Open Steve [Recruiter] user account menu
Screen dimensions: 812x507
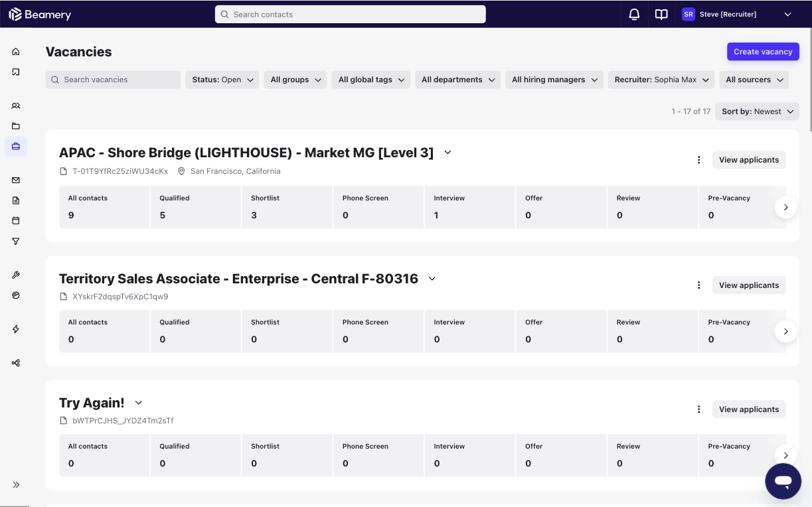coord(737,15)
